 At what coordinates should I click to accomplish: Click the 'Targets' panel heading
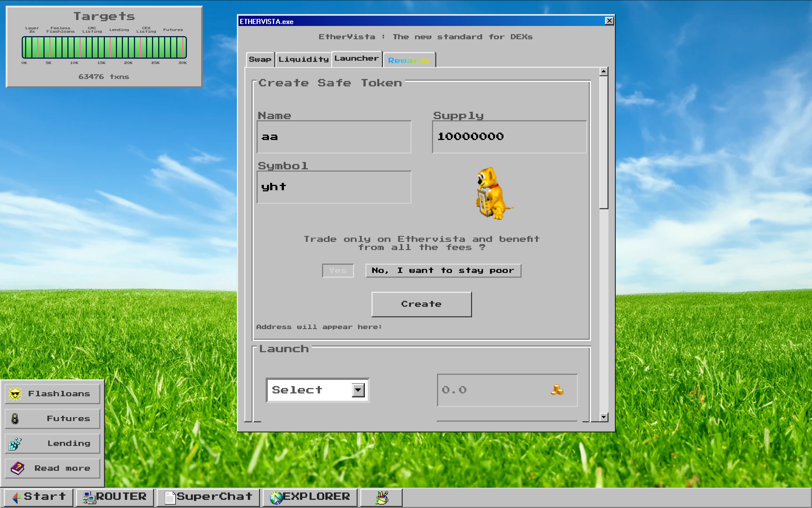pyautogui.click(x=104, y=16)
